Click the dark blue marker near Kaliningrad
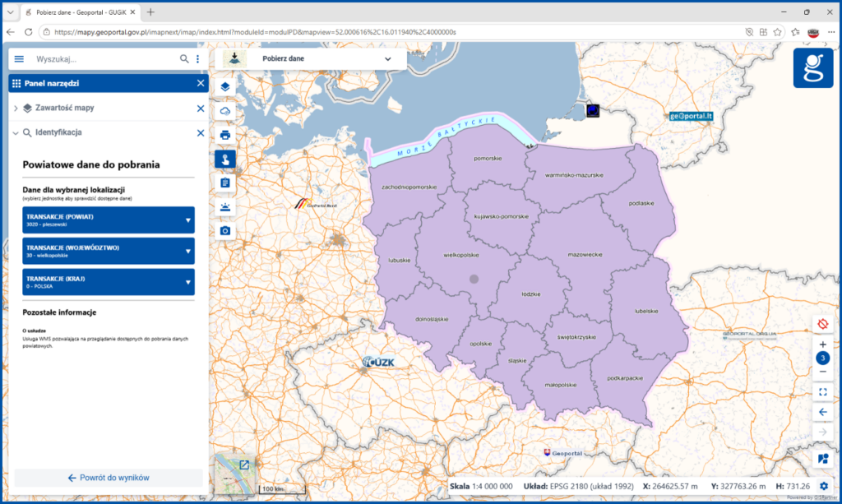 coord(592,110)
